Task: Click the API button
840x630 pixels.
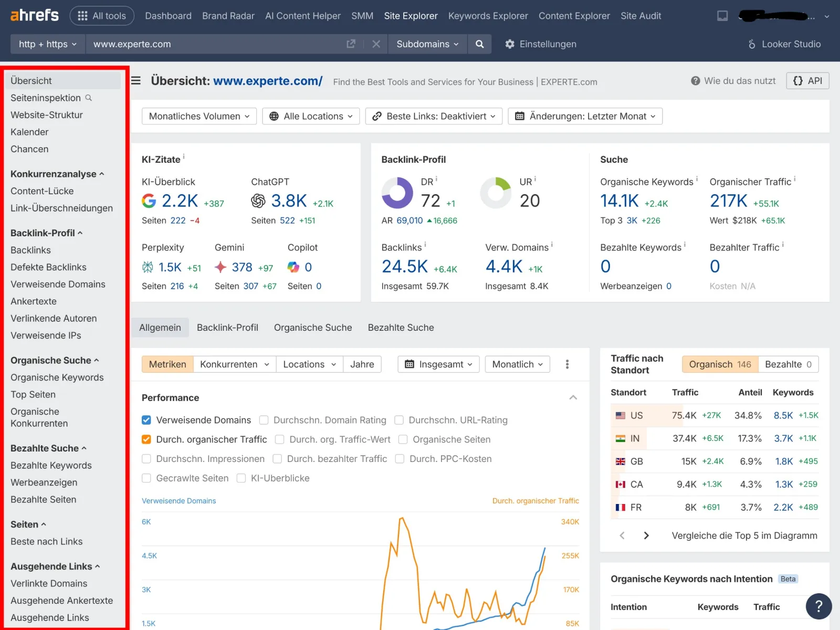Action: click(807, 81)
